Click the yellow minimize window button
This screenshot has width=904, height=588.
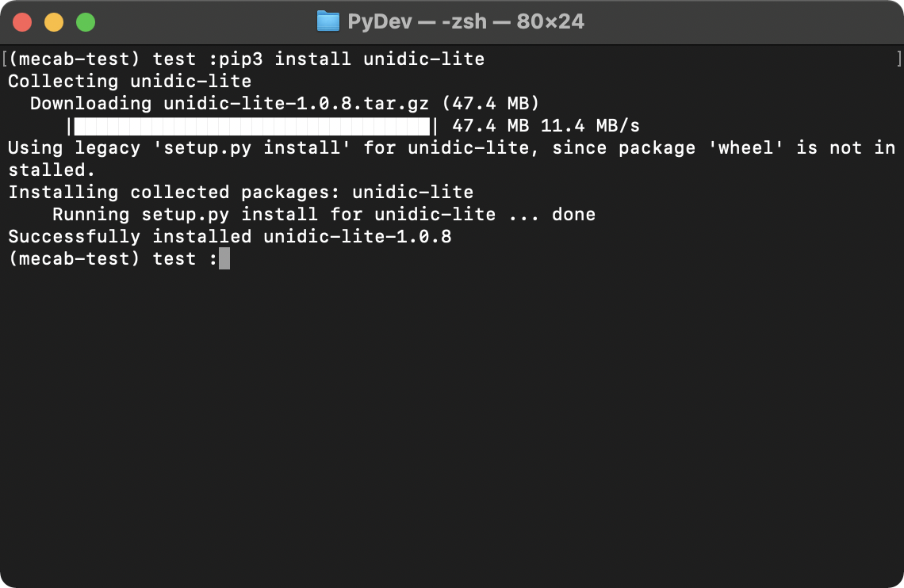54,22
